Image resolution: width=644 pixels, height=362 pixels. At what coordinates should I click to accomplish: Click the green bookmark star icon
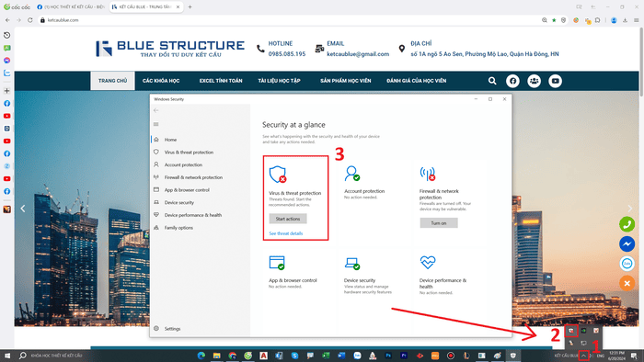coord(554,20)
